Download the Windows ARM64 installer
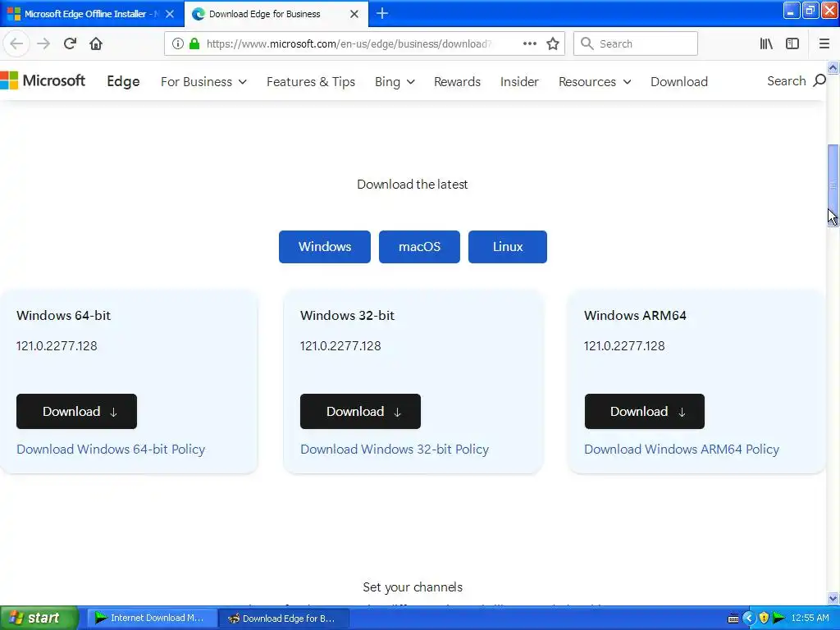Image resolution: width=840 pixels, height=630 pixels. tap(645, 411)
